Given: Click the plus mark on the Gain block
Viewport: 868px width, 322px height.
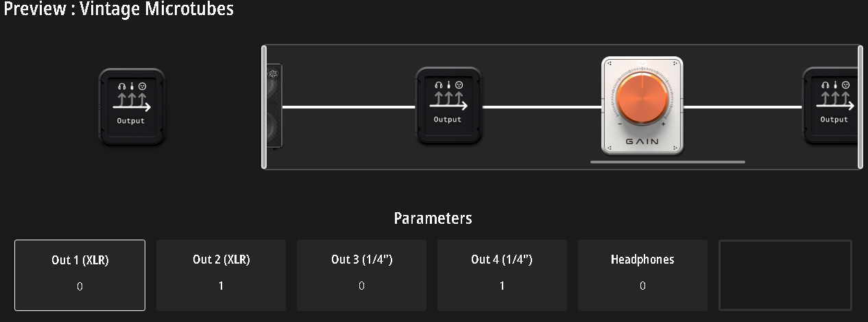Looking at the screenshot, I should point(663,124).
